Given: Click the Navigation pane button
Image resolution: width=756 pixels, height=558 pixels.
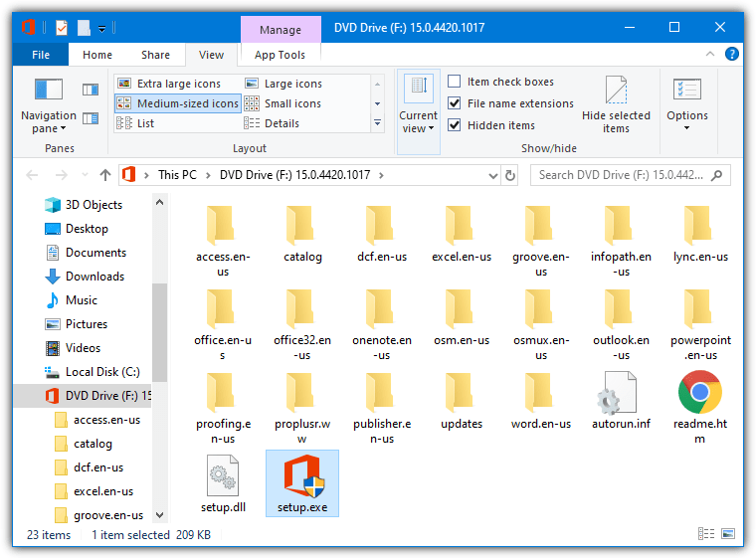Looking at the screenshot, I should (49, 106).
